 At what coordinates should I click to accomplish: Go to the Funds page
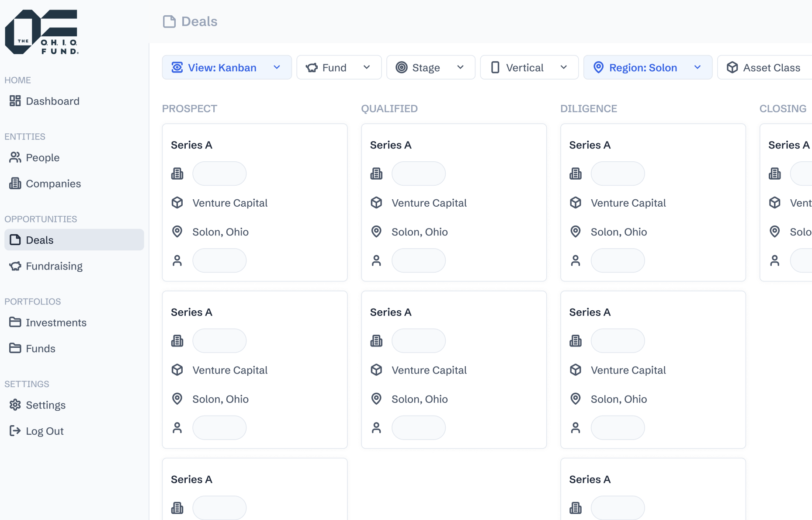tap(40, 348)
